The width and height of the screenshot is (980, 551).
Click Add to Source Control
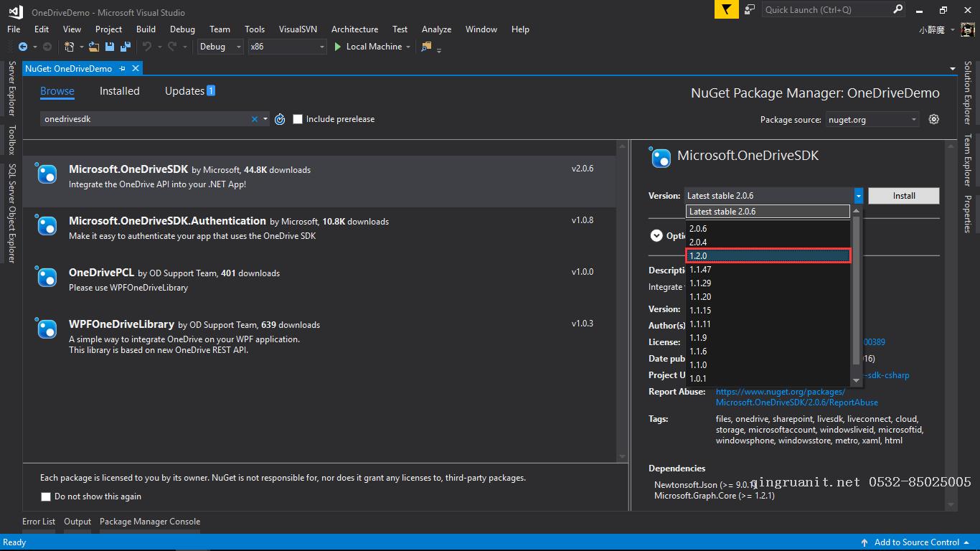[x=916, y=542]
